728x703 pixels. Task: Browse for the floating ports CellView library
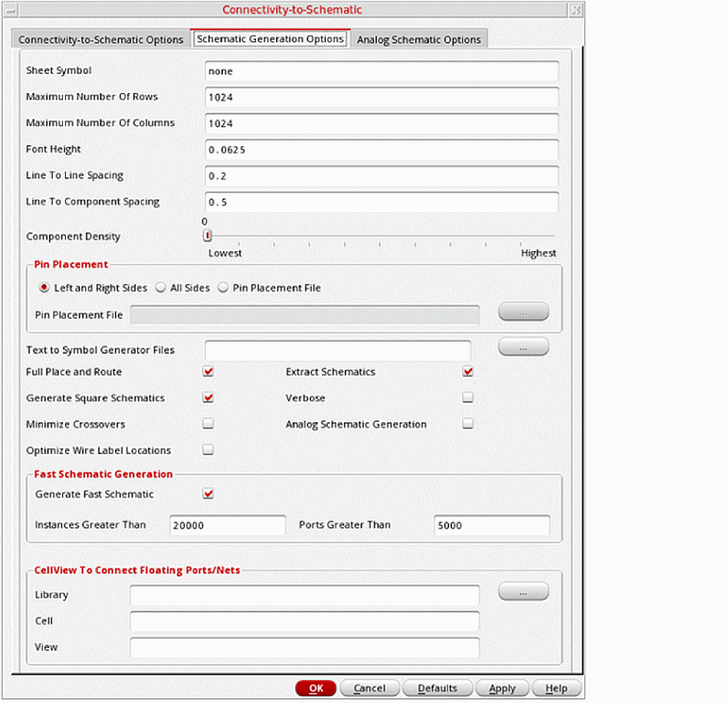pos(523,591)
